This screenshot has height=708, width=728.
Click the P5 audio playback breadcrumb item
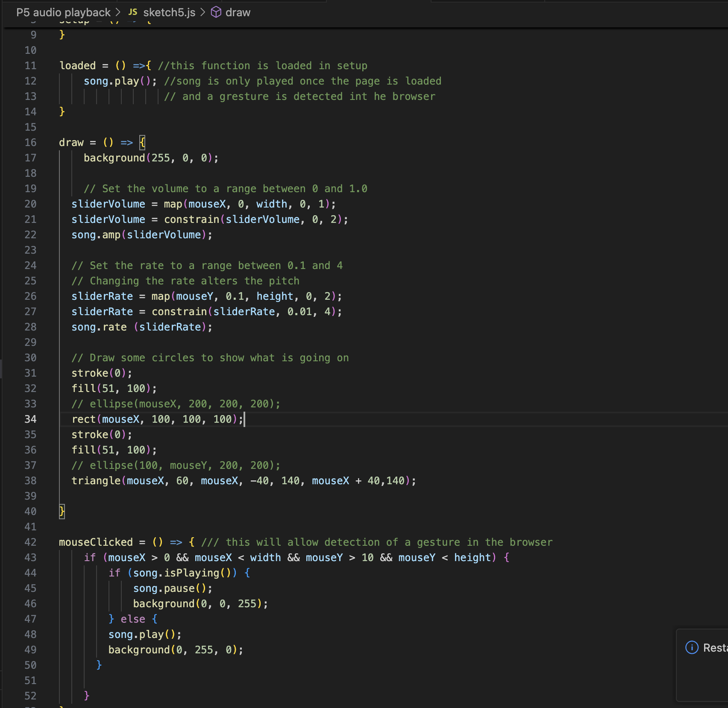62,12
